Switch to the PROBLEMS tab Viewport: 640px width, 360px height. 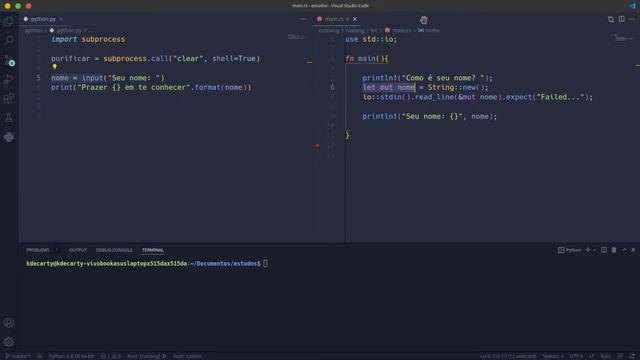[38, 250]
